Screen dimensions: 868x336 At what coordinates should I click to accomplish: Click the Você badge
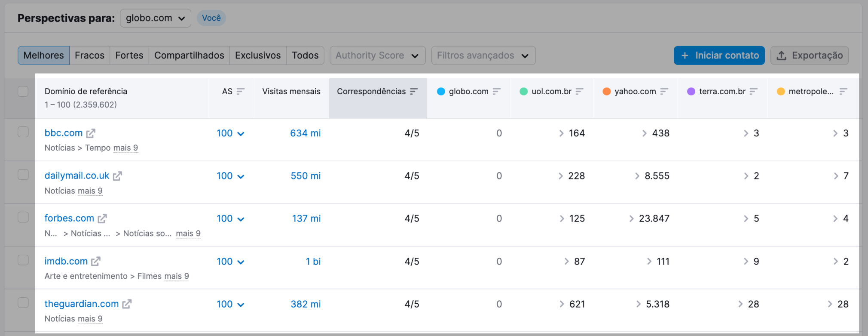click(x=211, y=18)
